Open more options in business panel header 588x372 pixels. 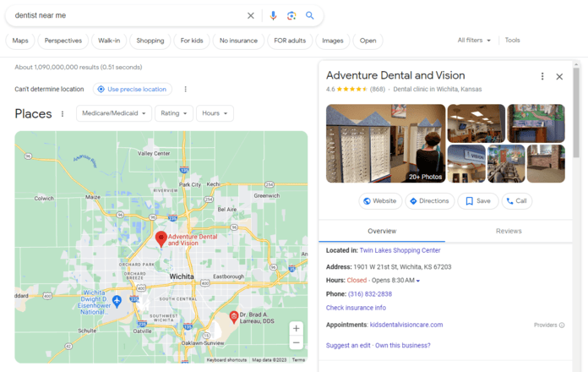click(x=542, y=76)
